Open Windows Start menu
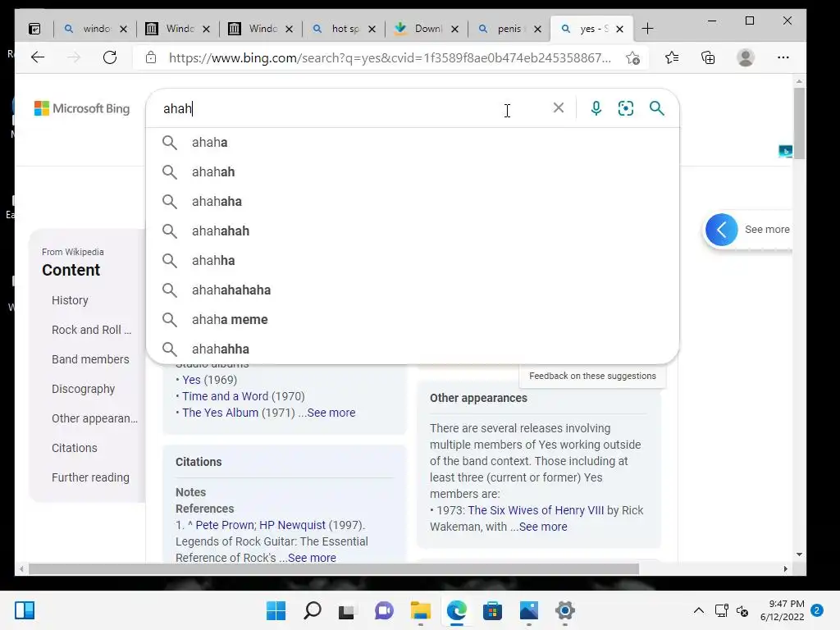 276,610
